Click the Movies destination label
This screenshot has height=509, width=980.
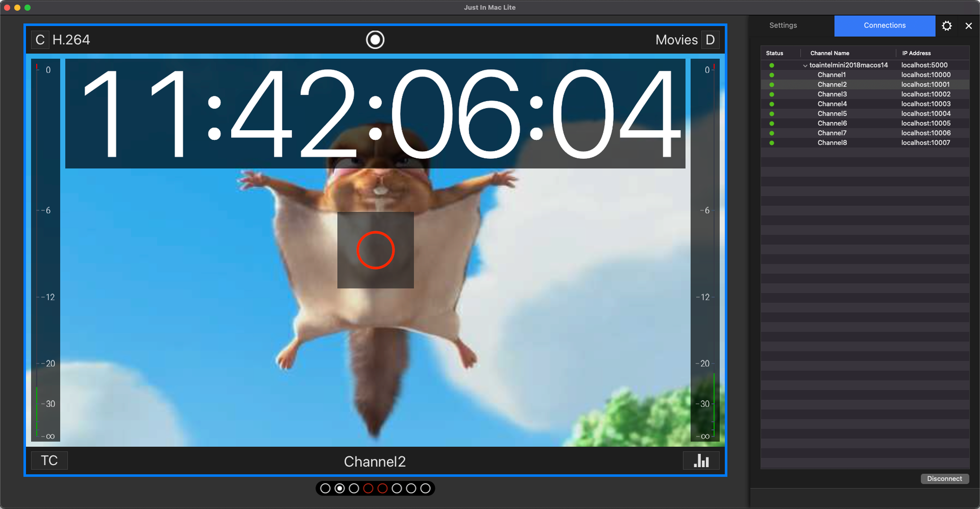click(x=676, y=39)
